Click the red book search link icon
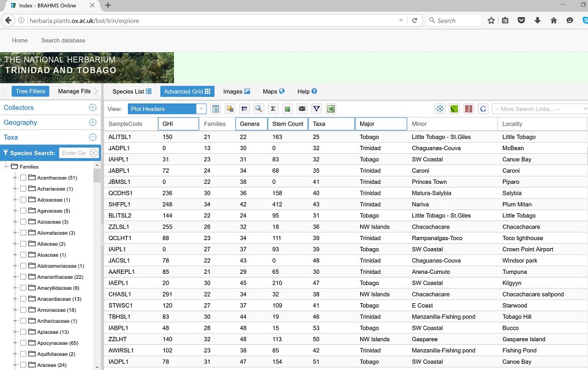The image size is (588, 370). click(x=469, y=108)
